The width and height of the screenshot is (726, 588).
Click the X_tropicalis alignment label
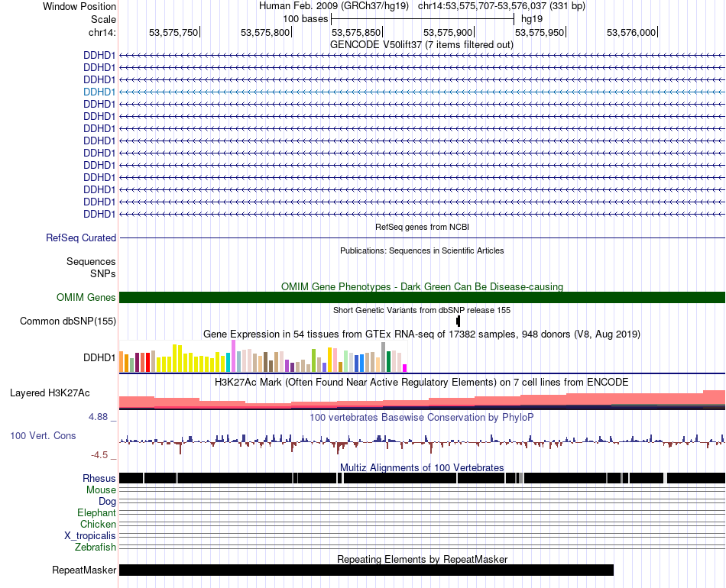click(x=90, y=536)
